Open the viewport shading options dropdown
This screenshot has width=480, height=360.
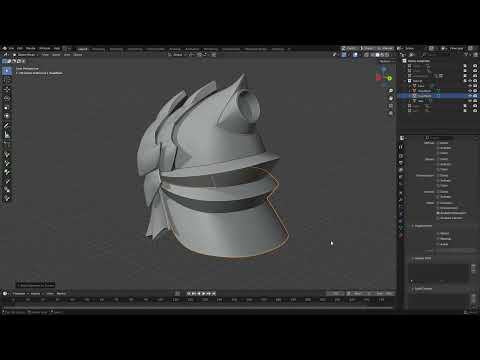(x=392, y=55)
